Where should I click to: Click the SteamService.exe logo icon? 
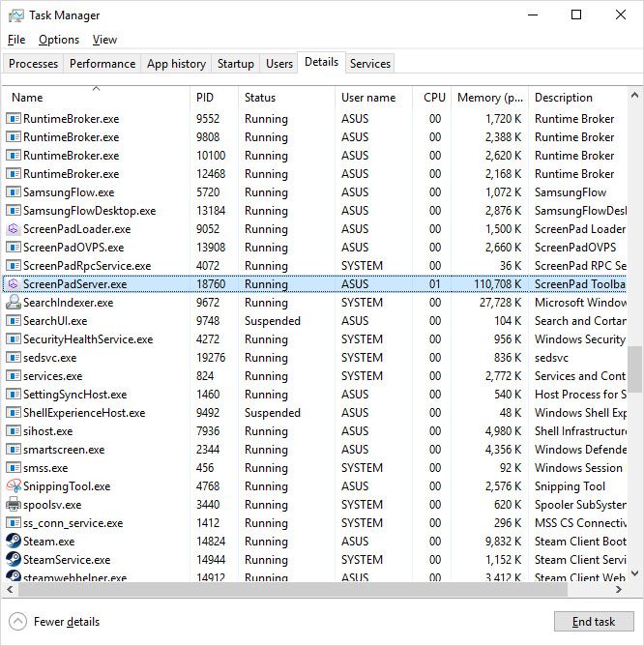14,560
